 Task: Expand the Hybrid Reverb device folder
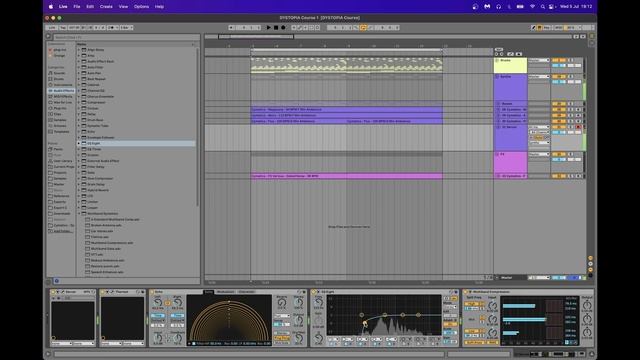[x=79, y=190]
